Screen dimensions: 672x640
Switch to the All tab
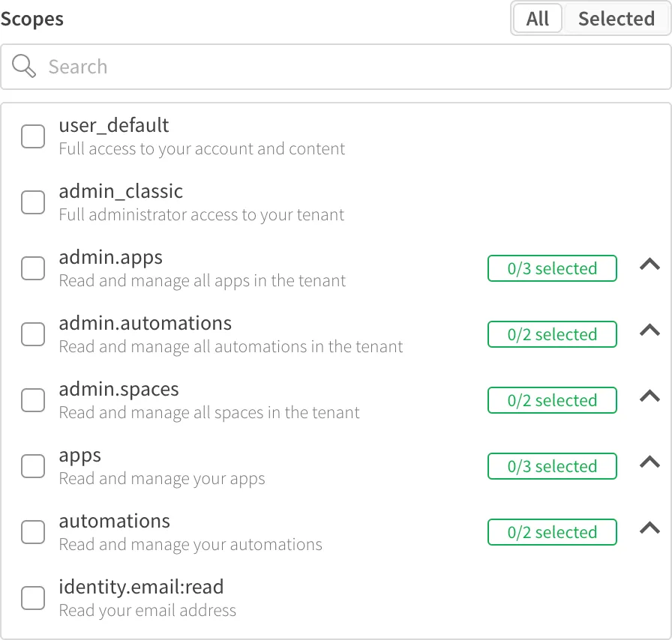[x=537, y=19]
